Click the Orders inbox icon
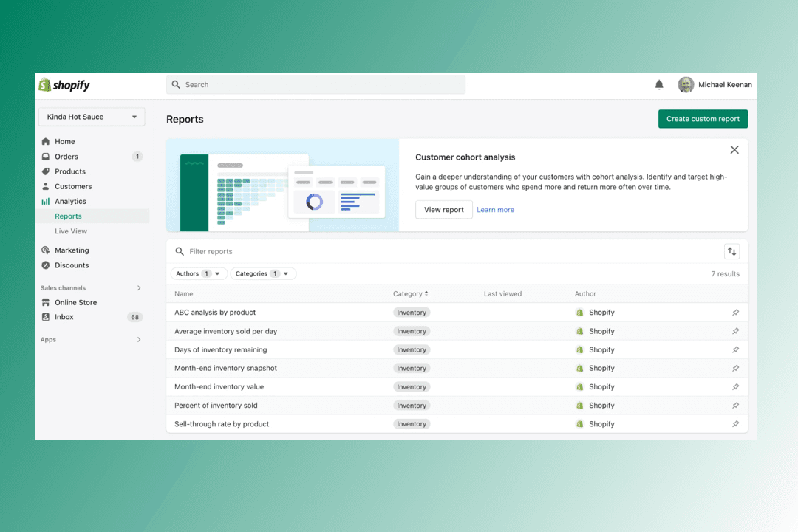798x532 pixels. click(46, 157)
